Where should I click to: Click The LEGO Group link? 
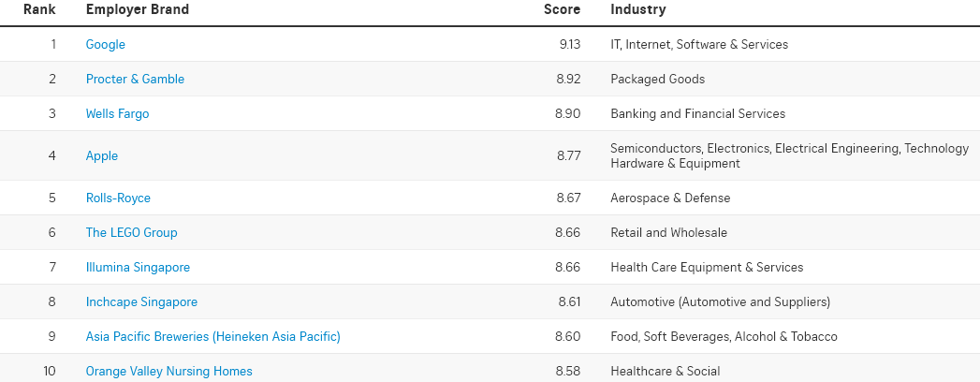(131, 232)
